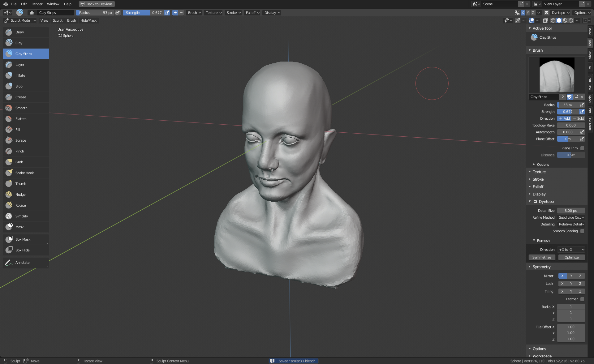Image resolution: width=594 pixels, height=364 pixels.
Task: Open the Hide/Mask header menu
Action: (88, 20)
